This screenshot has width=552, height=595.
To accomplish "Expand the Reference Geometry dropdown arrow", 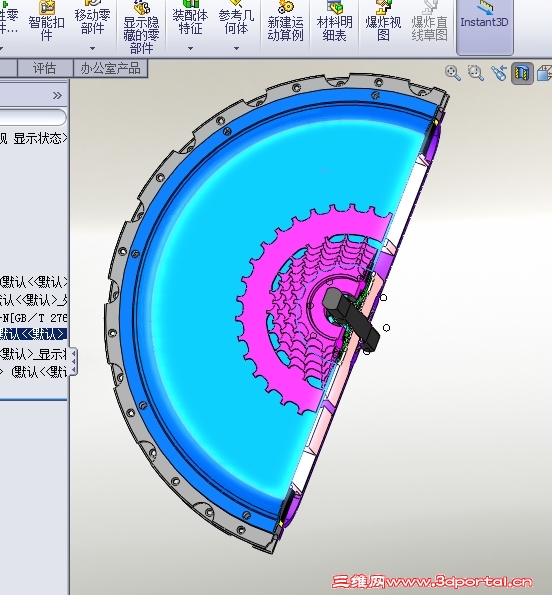I will [x=236, y=48].
